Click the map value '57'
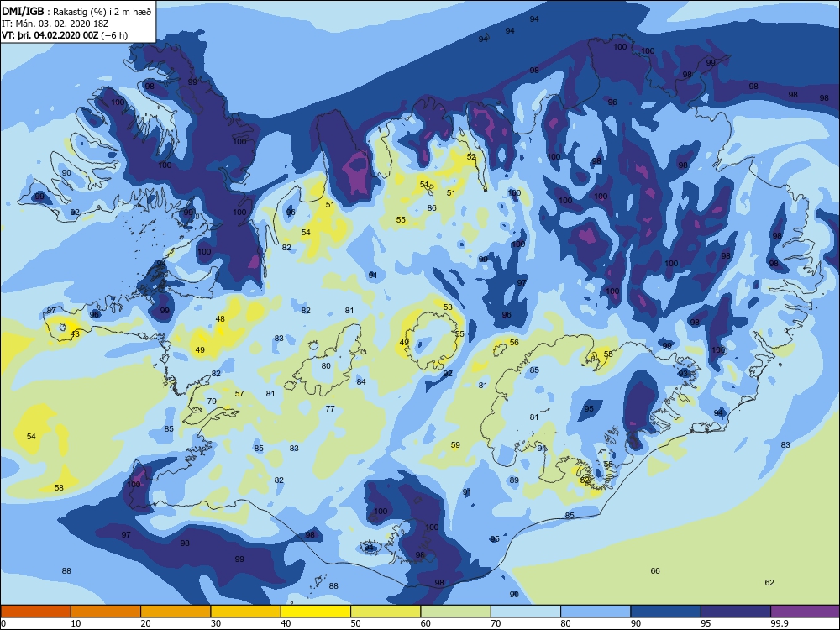The height and width of the screenshot is (630, 840). coord(239,394)
